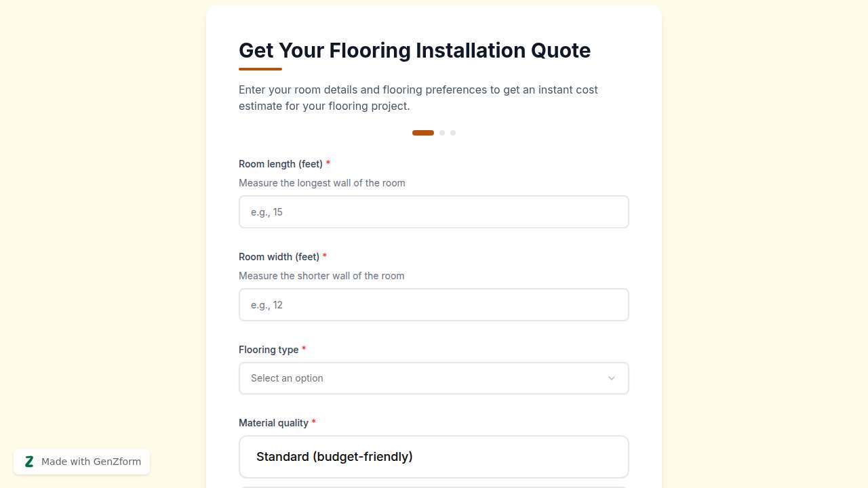Viewport: 868px width, 488px height.
Task: Click the second step dot
Action: coord(442,133)
